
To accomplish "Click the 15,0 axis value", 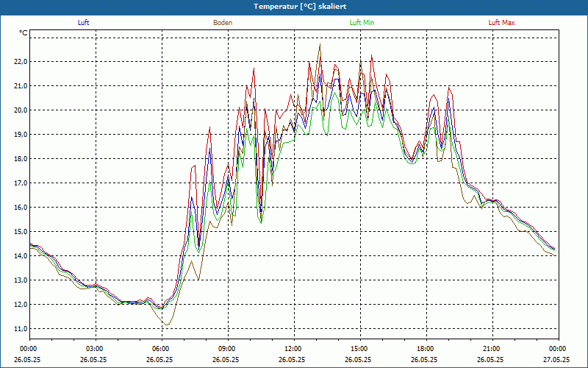I will tap(21, 232).
